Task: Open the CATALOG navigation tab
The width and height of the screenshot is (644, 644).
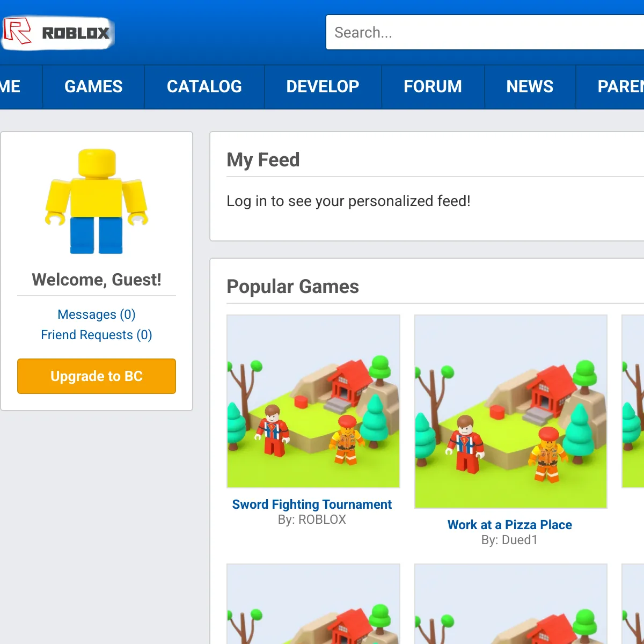Action: point(204,87)
